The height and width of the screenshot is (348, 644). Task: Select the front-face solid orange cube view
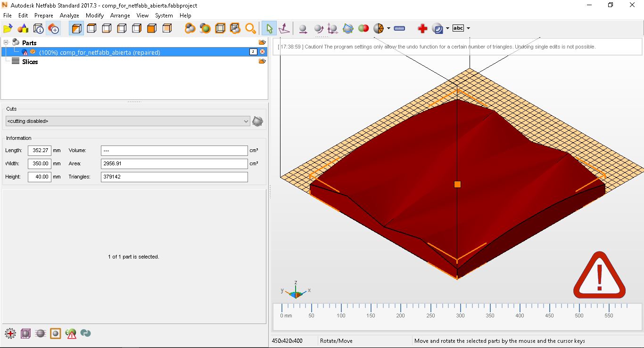pyautogui.click(x=152, y=29)
